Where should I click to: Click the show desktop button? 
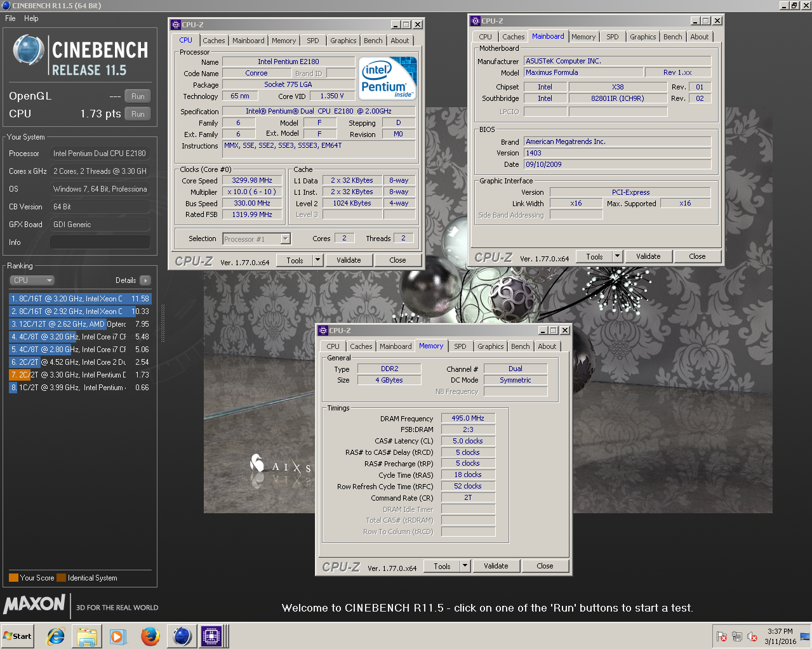pyautogui.click(x=806, y=636)
